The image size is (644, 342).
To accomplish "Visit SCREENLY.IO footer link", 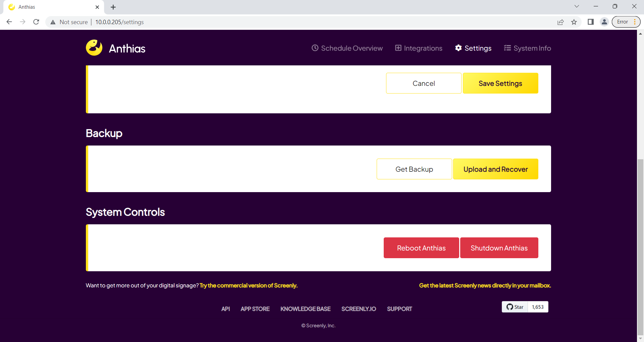I will point(359,309).
